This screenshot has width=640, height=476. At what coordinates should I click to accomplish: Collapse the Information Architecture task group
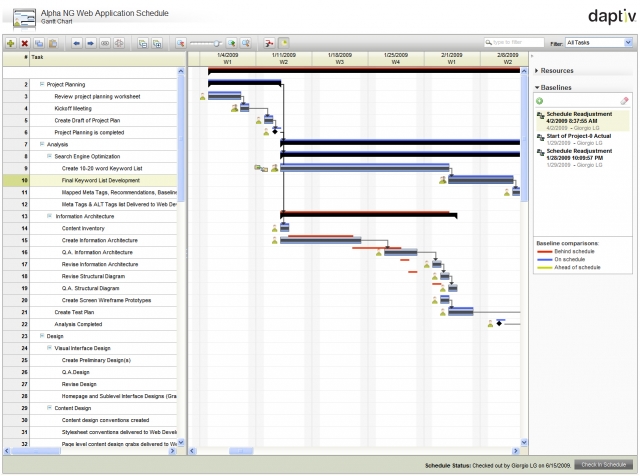click(x=50, y=216)
